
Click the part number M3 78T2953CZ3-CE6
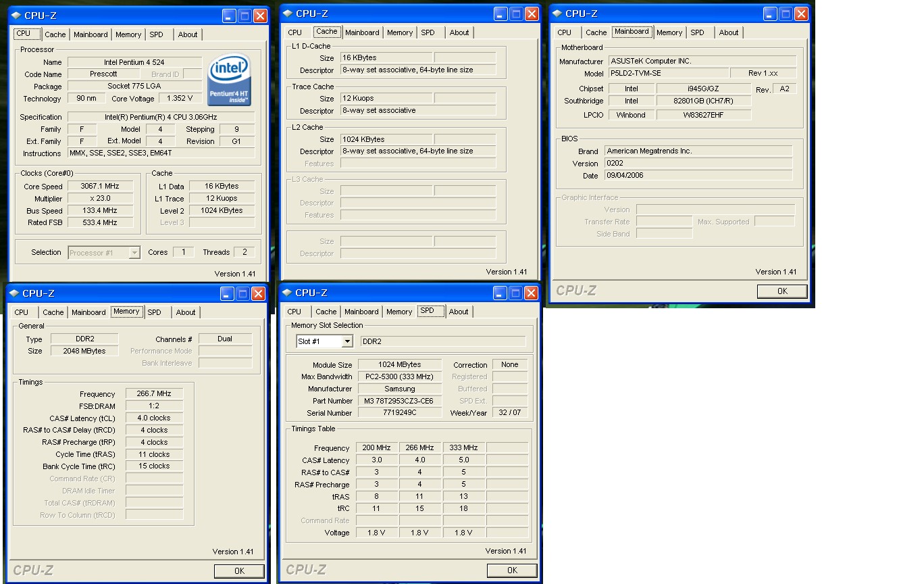[399, 401]
